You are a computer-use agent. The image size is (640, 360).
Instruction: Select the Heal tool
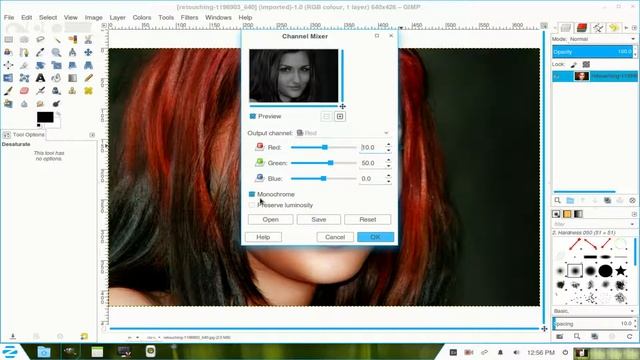pyautogui.click(x=88, y=91)
